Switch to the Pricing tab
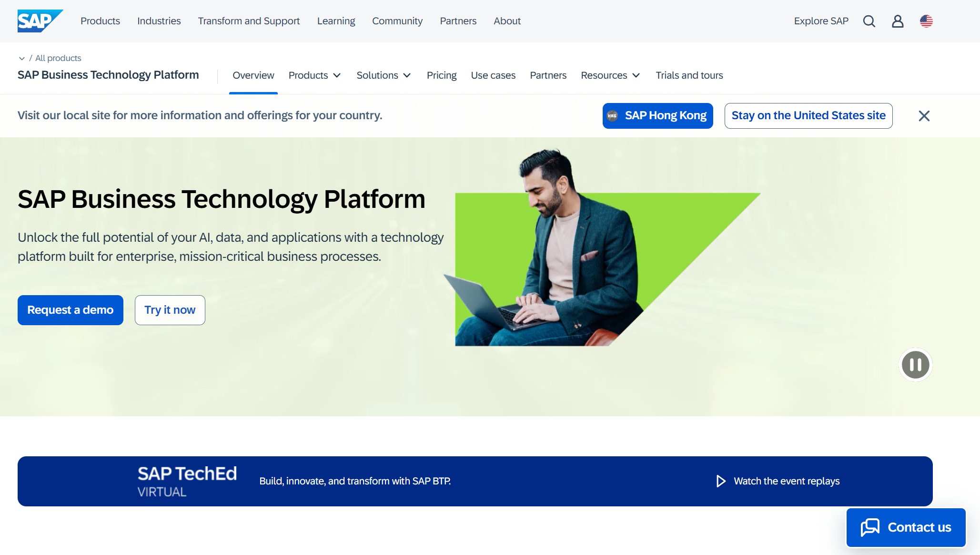This screenshot has height=555, width=980. tap(441, 75)
